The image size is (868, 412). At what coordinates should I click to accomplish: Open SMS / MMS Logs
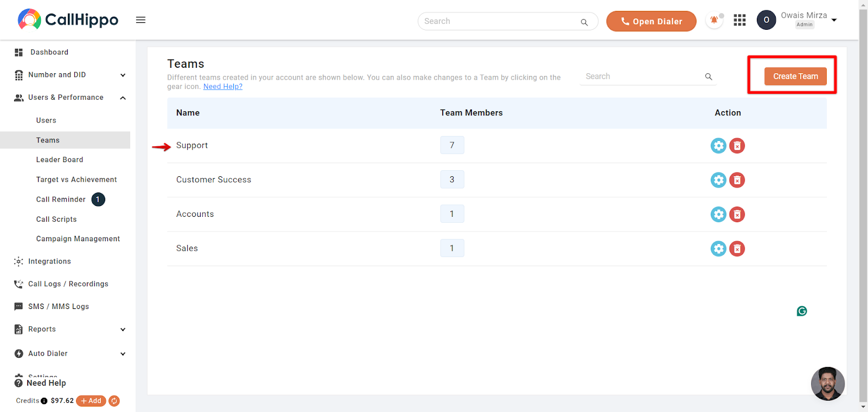pos(59,307)
